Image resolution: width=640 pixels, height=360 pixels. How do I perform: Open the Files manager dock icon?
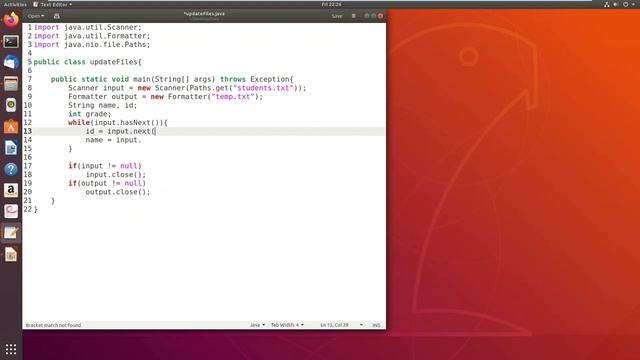11,84
